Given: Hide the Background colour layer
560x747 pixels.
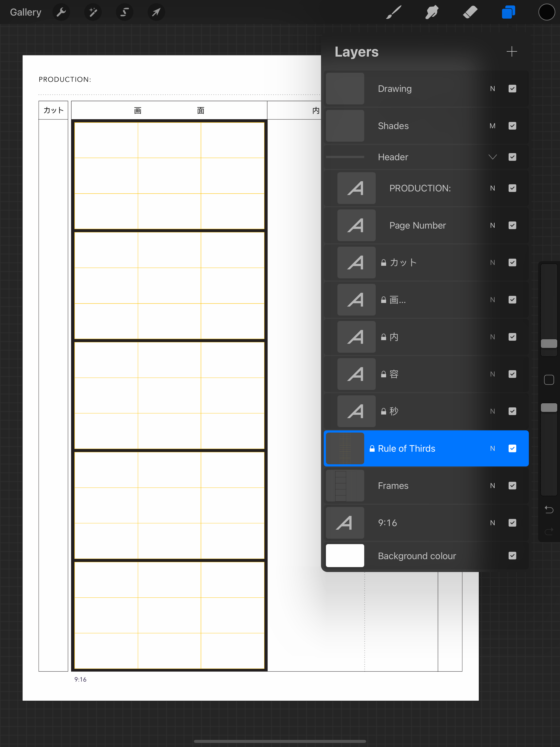Looking at the screenshot, I should pos(512,556).
